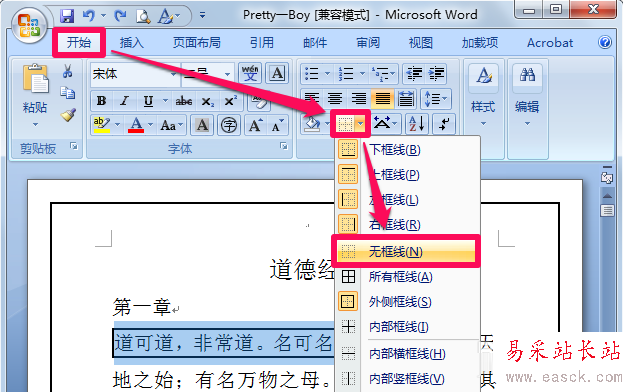The width and height of the screenshot is (623, 392).
Task: Click the Office button orb
Action: (x=29, y=25)
